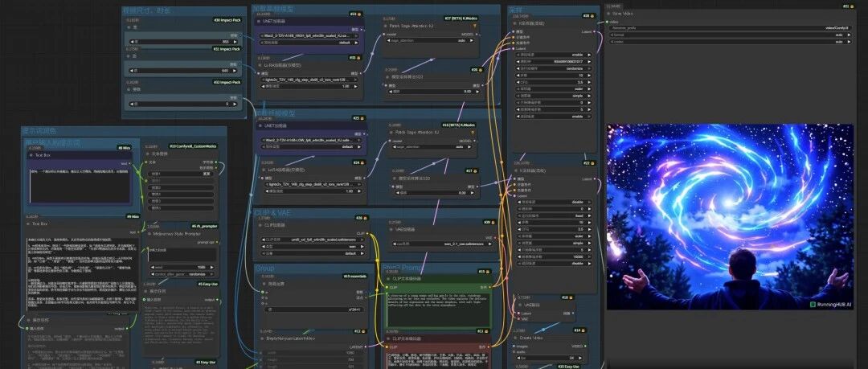Screen dimensions: 868x369
Task: Click the #5 dh_prompter badge
Action: click(206, 226)
